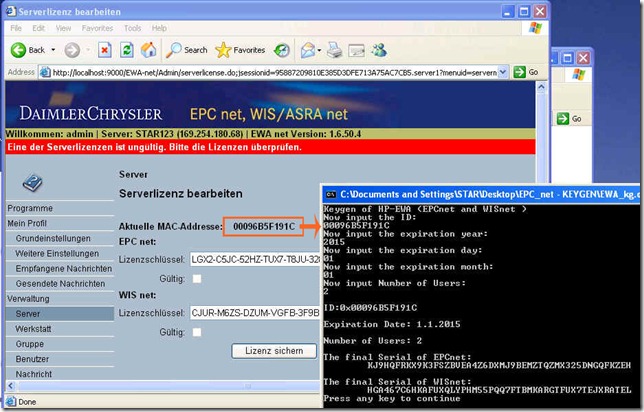Click the Done status bar page icon
The width and height of the screenshot is (644, 412).
(x=11, y=401)
